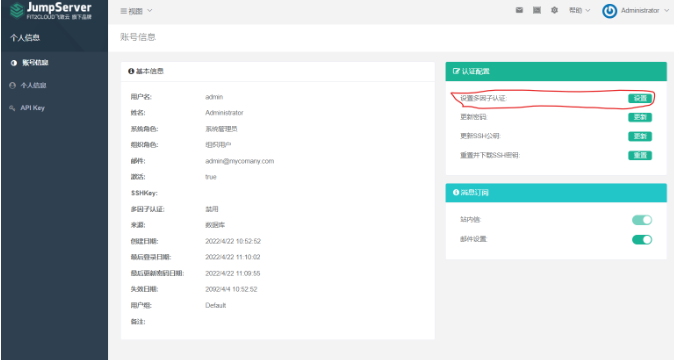Toggle the 站内信 subscription switch

click(x=642, y=220)
